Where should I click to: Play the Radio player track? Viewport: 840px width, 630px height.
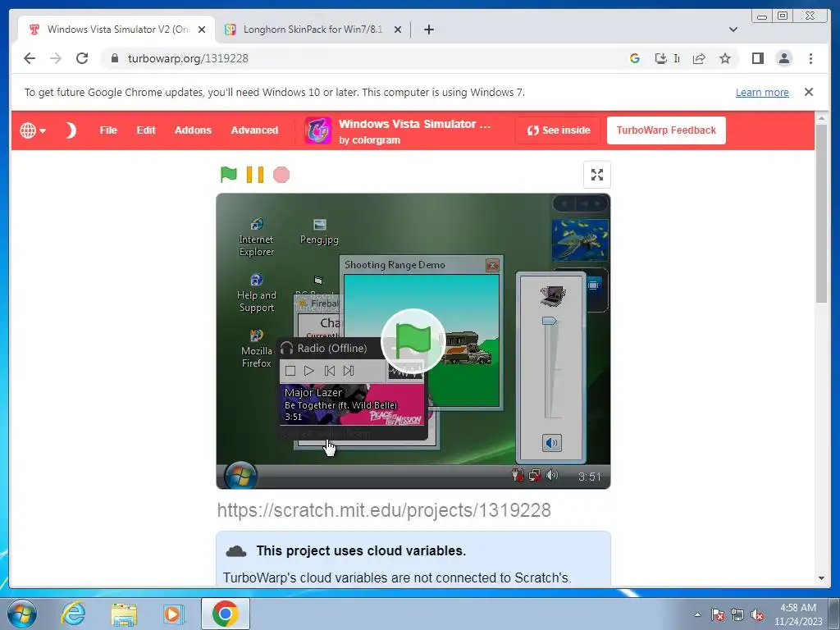point(309,371)
